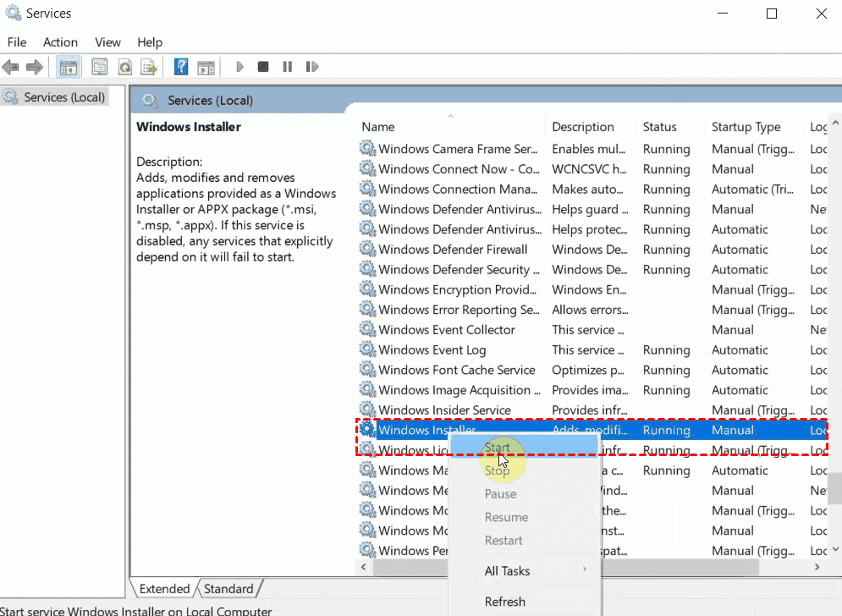Click gear icon of Windows Insider Service
Screen dimensions: 842x616
point(367,410)
